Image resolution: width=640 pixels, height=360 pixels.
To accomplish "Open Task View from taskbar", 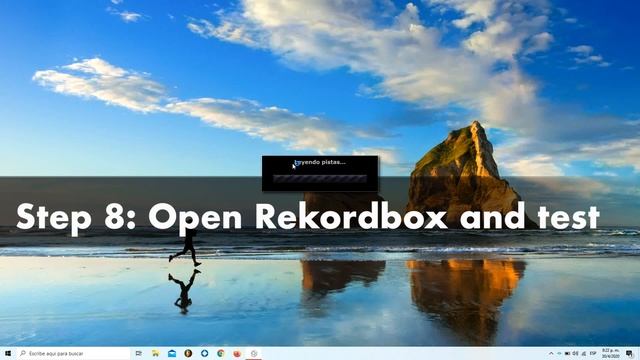I will pos(139,353).
